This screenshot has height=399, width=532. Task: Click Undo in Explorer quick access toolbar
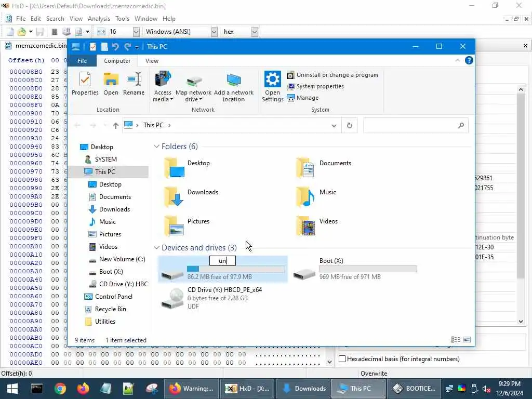tap(115, 46)
